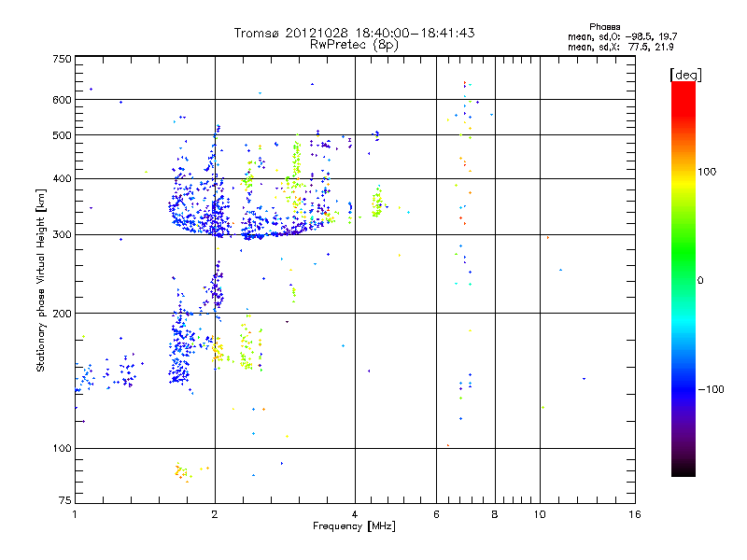Click the 'Stationary phase Virtual Height [km]' axis label
The image size is (747, 560).
pyautogui.click(x=40, y=280)
